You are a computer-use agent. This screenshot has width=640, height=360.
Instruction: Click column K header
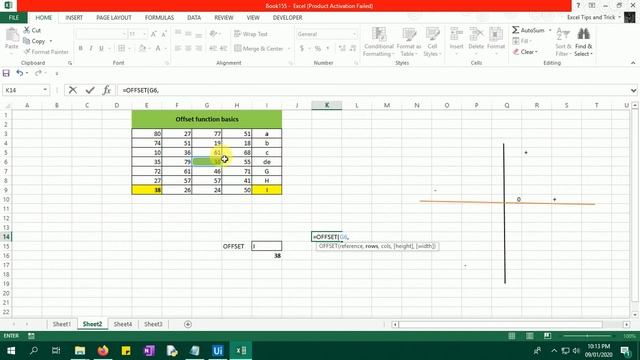click(327, 105)
